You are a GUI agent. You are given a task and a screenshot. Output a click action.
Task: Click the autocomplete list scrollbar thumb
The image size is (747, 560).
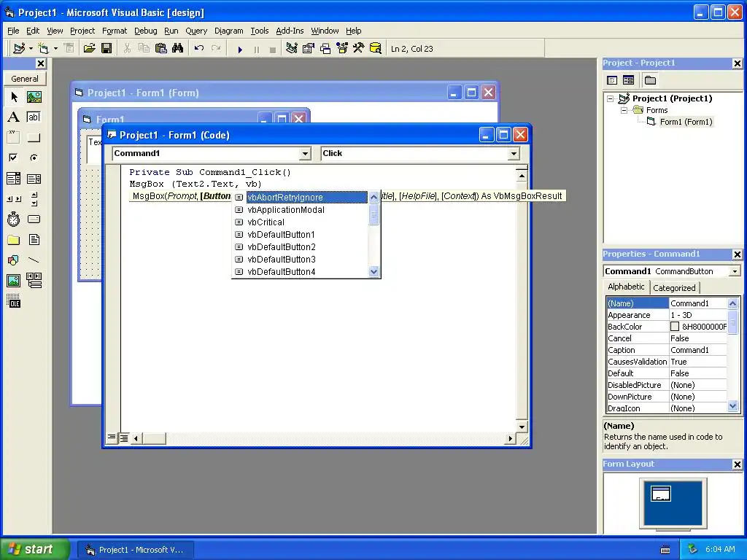tap(374, 215)
